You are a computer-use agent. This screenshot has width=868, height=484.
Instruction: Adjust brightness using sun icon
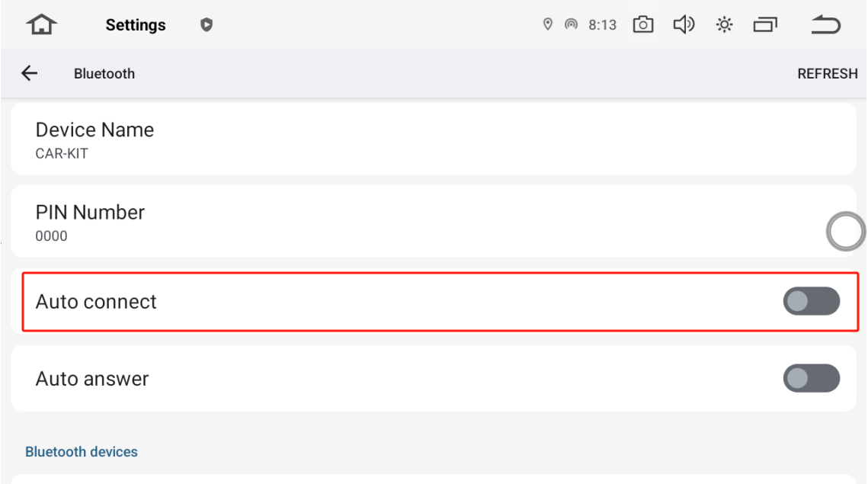tap(724, 25)
